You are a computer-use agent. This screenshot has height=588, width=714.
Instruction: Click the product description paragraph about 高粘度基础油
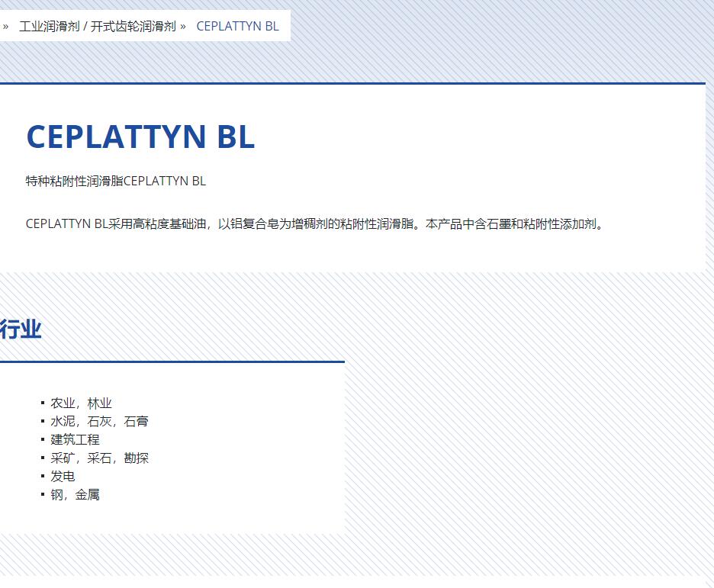pos(314,224)
